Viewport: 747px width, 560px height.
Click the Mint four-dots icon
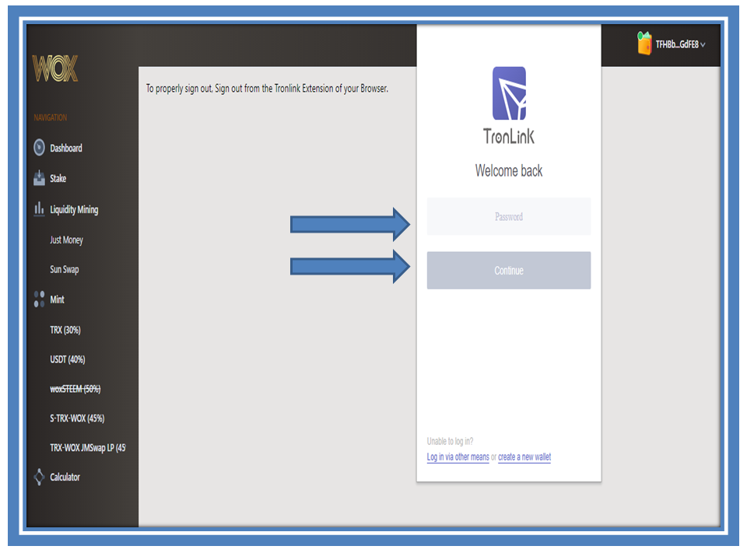click(x=40, y=299)
